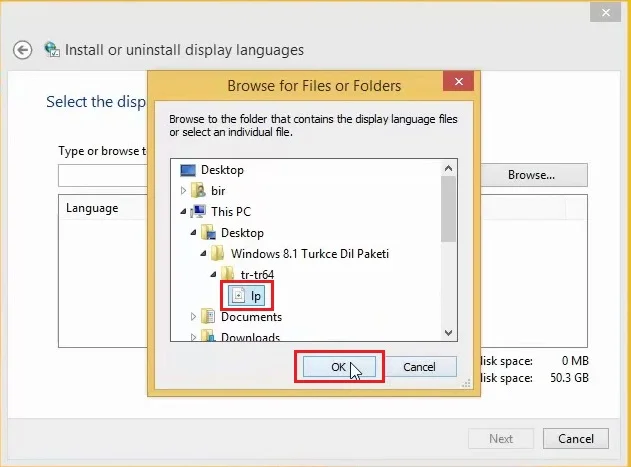Click the folder tree's scrollbar thumb
This screenshot has height=467, width=631.
pyautogui.click(x=448, y=209)
